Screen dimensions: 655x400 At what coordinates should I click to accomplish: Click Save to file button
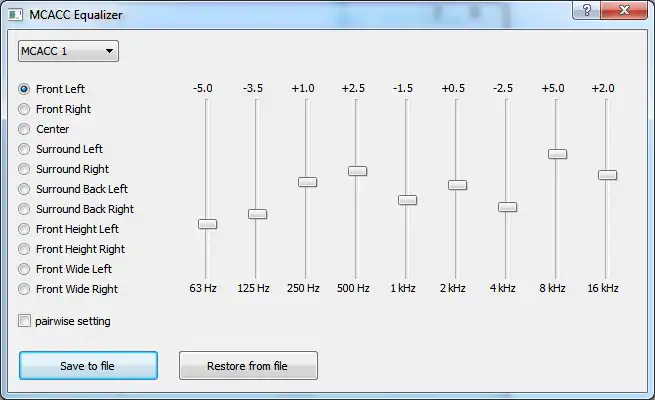click(x=88, y=366)
